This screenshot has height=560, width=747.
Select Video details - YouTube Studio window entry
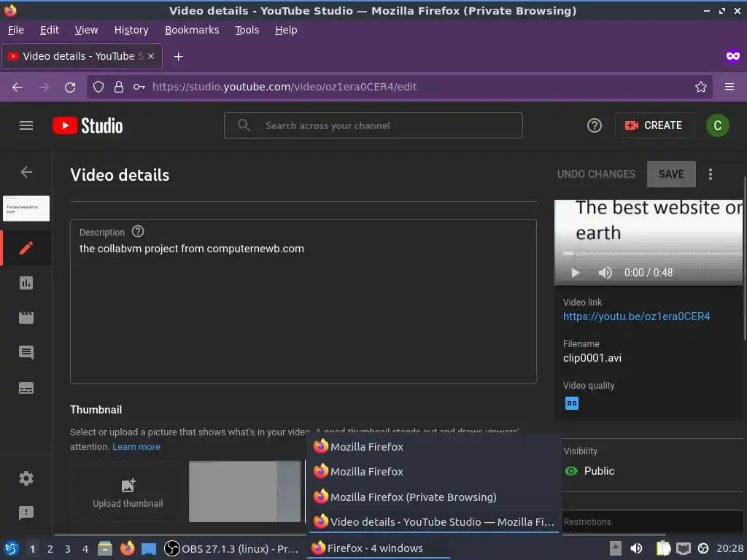434,522
